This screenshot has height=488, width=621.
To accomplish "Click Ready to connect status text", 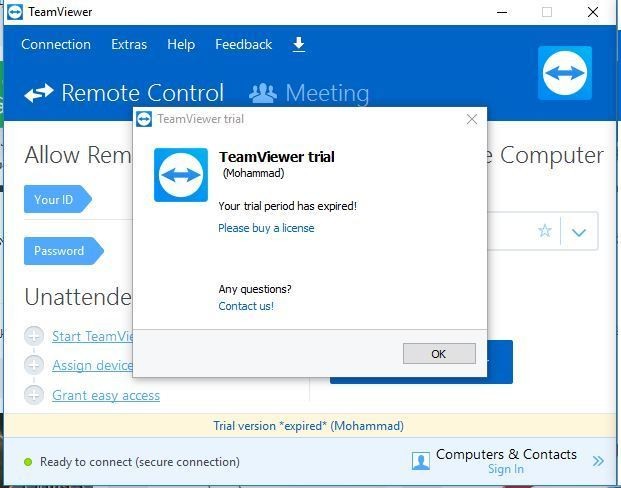I will [x=140, y=462].
